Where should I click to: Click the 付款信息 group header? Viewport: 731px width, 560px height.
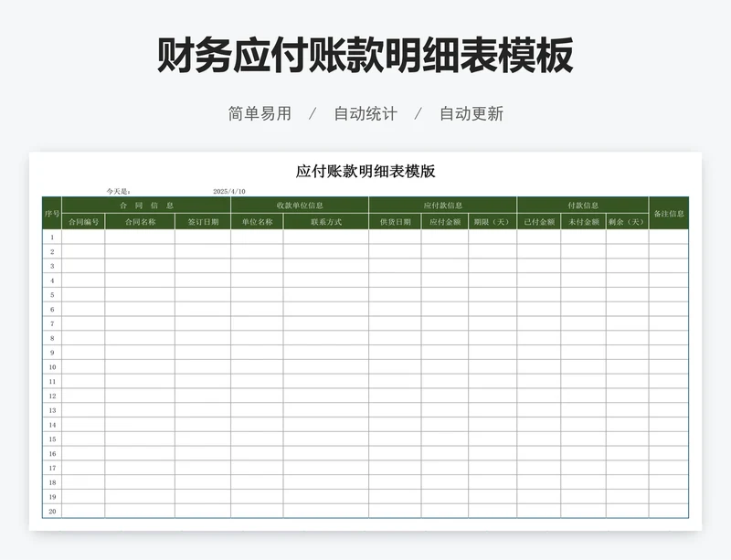tap(583, 206)
